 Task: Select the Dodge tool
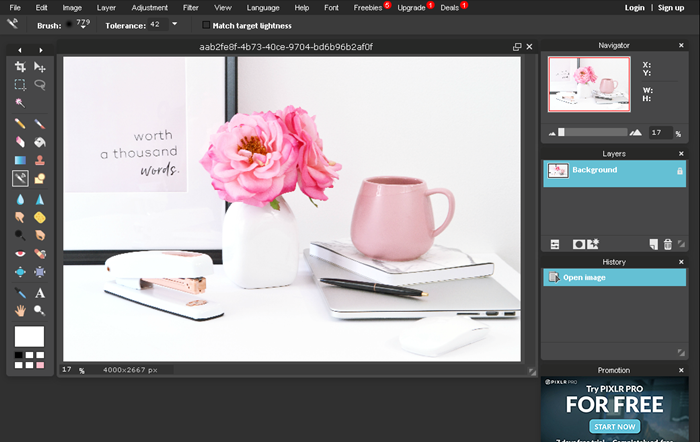coord(20,235)
